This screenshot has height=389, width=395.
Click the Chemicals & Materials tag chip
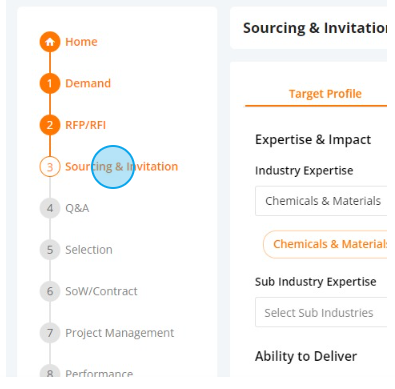pos(325,244)
